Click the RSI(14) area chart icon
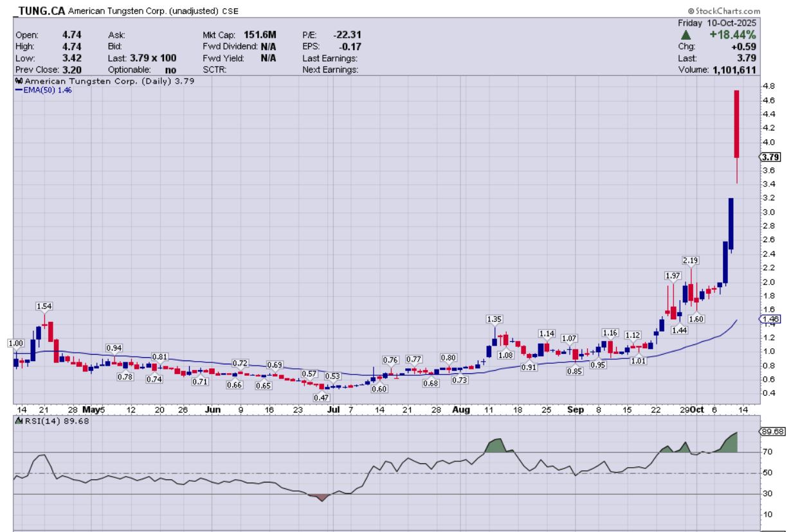The image size is (791, 532). 18,421
